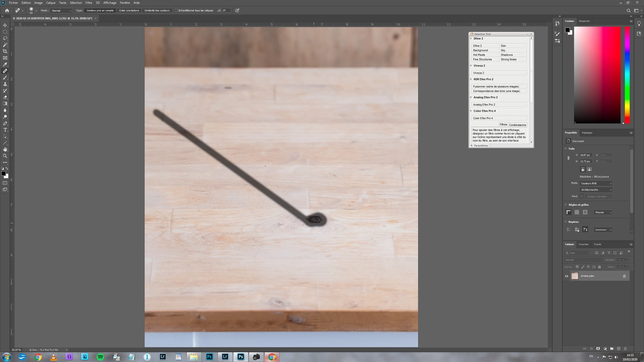Hide the Arrière-plan layer visibility
Viewport: 644px width, 362px height.
[567, 276]
